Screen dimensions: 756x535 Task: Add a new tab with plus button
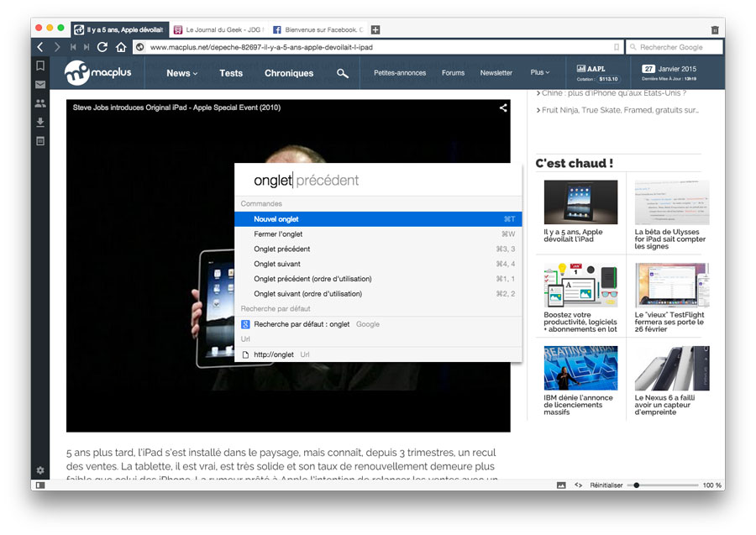click(375, 30)
